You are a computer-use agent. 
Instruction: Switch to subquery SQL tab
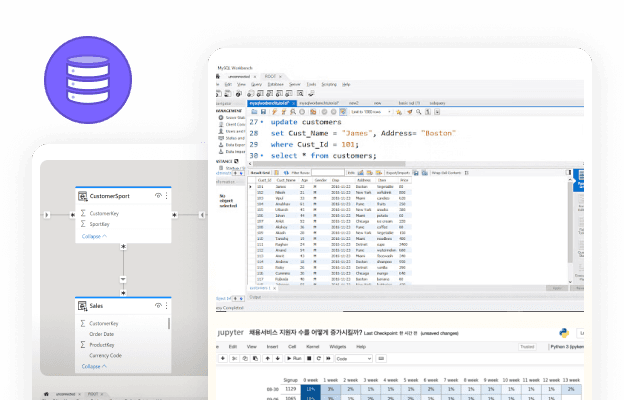click(437, 103)
